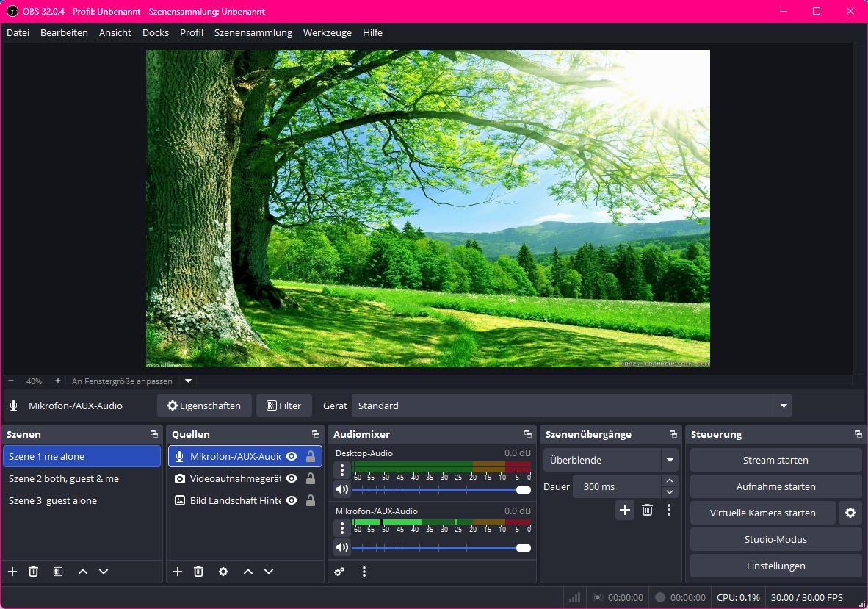Viewport: 868px width, 609px height.
Task: Hide the Videoaufnahmegerät source
Action: tap(292, 478)
